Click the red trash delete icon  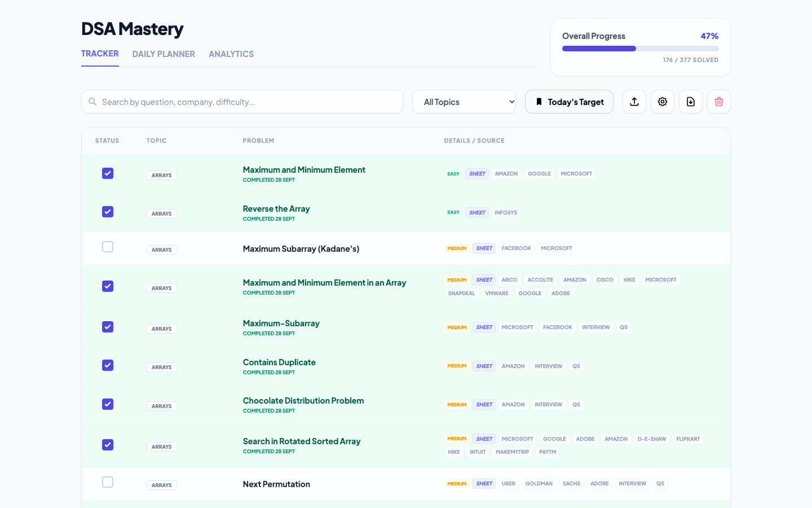click(x=719, y=102)
